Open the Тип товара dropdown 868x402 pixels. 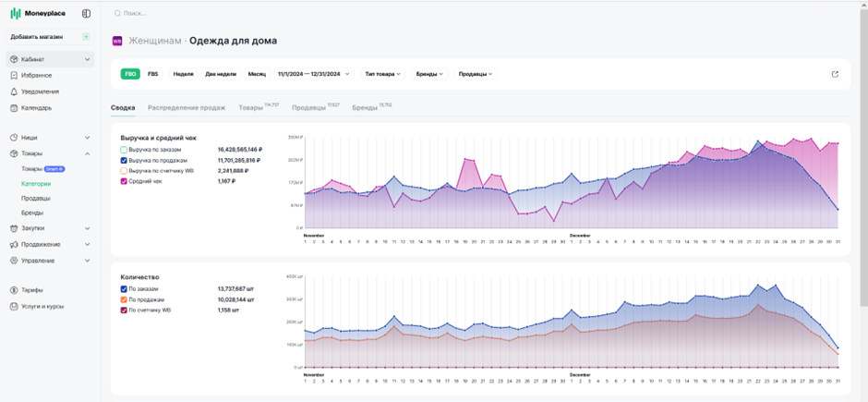pyautogui.click(x=383, y=74)
